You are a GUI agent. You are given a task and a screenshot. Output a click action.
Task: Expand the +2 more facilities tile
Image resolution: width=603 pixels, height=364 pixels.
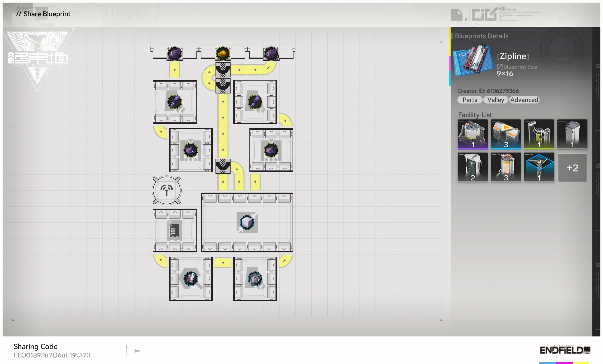pyautogui.click(x=572, y=168)
